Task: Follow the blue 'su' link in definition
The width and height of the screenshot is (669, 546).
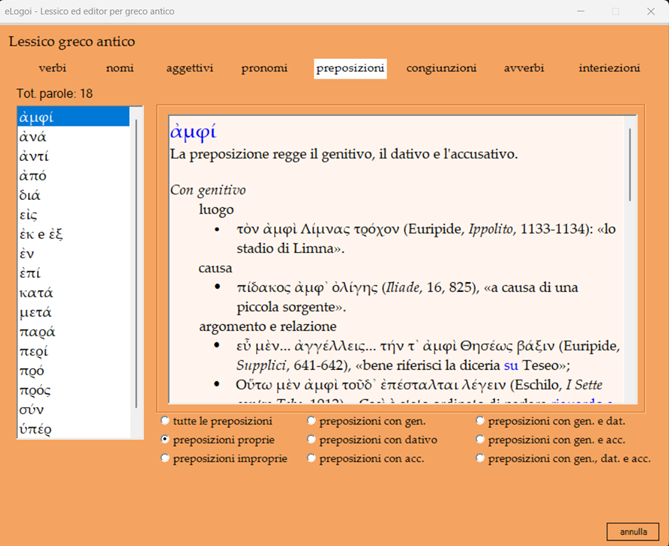Action: pyautogui.click(x=510, y=365)
